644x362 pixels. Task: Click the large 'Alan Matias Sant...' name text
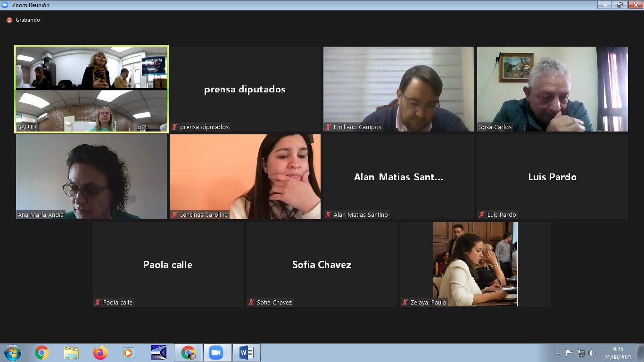(399, 177)
